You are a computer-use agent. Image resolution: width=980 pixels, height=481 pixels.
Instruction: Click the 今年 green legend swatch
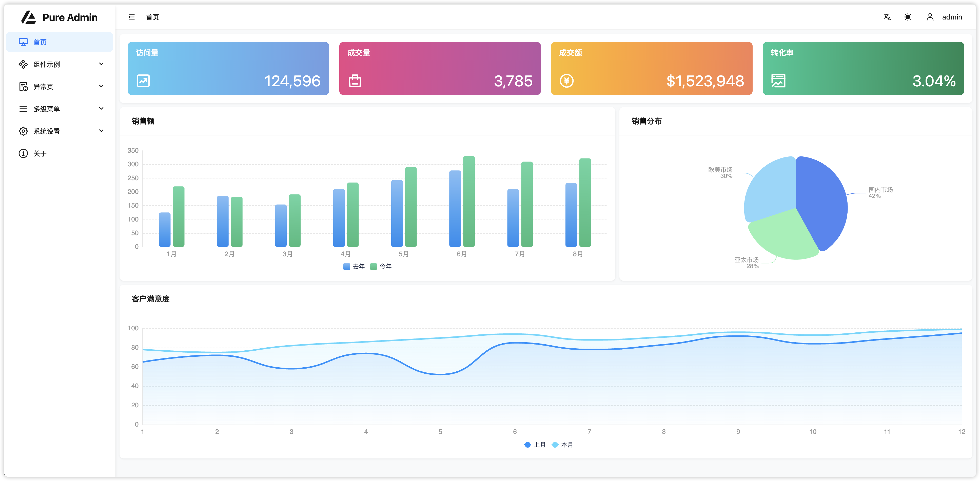[373, 267]
